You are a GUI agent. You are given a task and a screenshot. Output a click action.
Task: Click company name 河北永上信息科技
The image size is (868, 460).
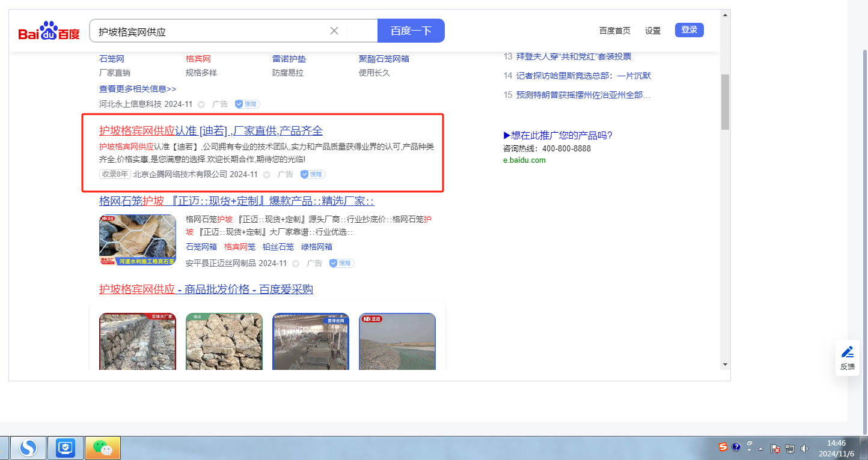[x=130, y=104]
